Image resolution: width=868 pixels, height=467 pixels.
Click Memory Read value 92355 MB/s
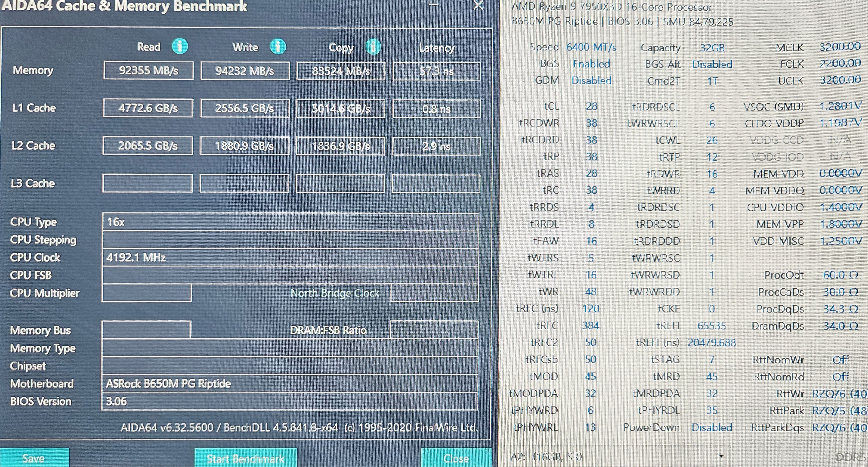coord(148,70)
